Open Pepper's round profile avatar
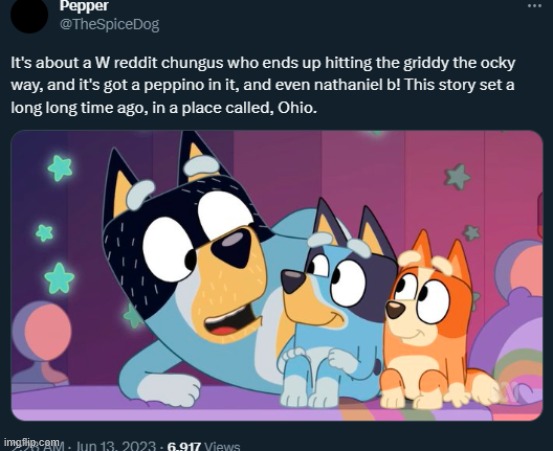 pyautogui.click(x=29, y=16)
